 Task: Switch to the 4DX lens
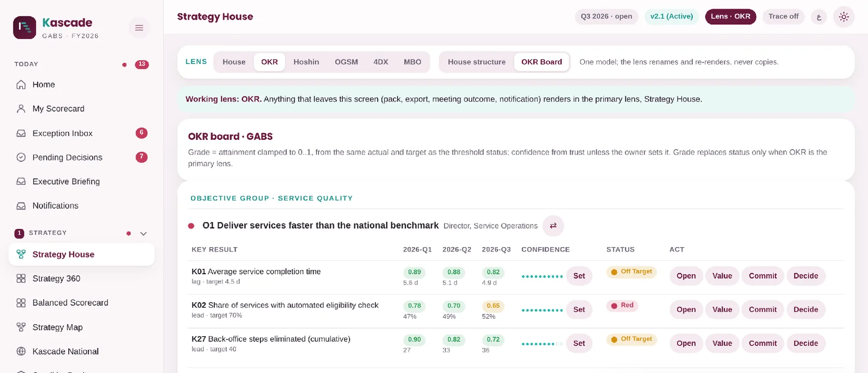pos(381,62)
